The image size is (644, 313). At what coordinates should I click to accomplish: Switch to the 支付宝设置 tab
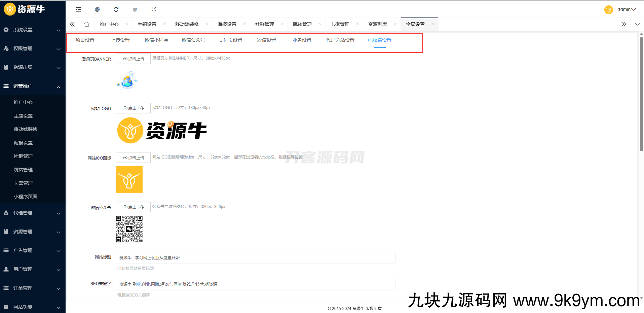pyautogui.click(x=230, y=40)
